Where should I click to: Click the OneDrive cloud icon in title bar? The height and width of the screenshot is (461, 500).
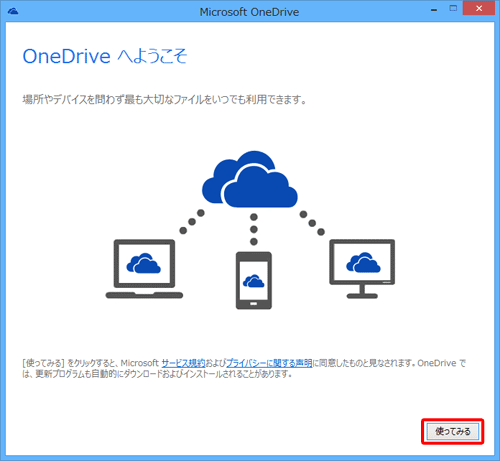pos(13,11)
